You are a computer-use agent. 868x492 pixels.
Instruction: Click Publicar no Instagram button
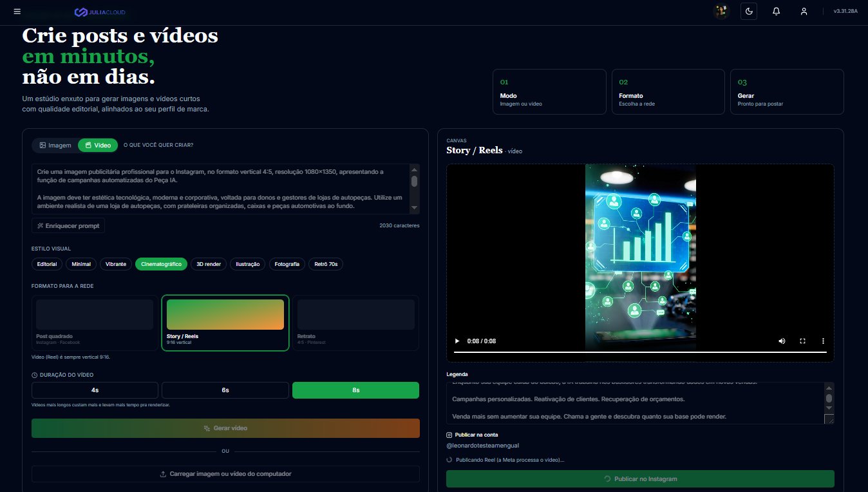640,479
